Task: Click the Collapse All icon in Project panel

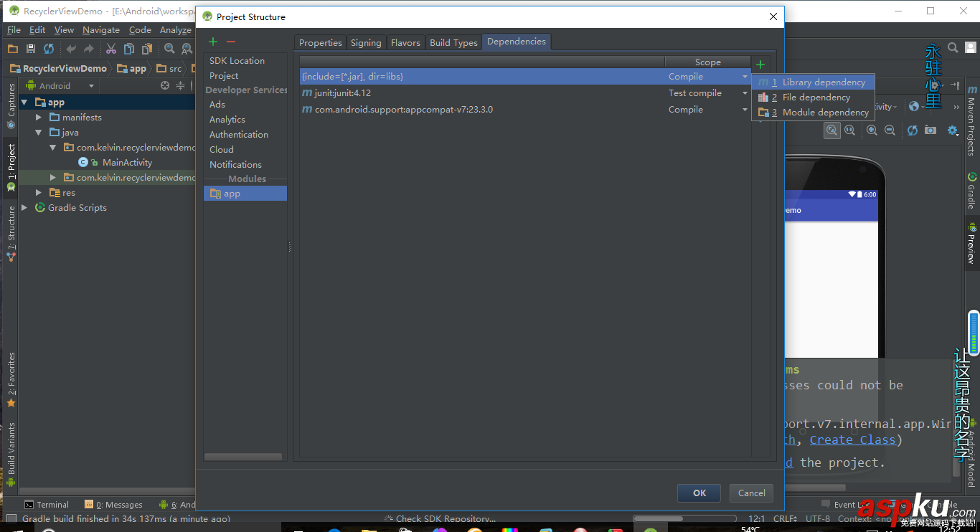Action: coord(180,85)
